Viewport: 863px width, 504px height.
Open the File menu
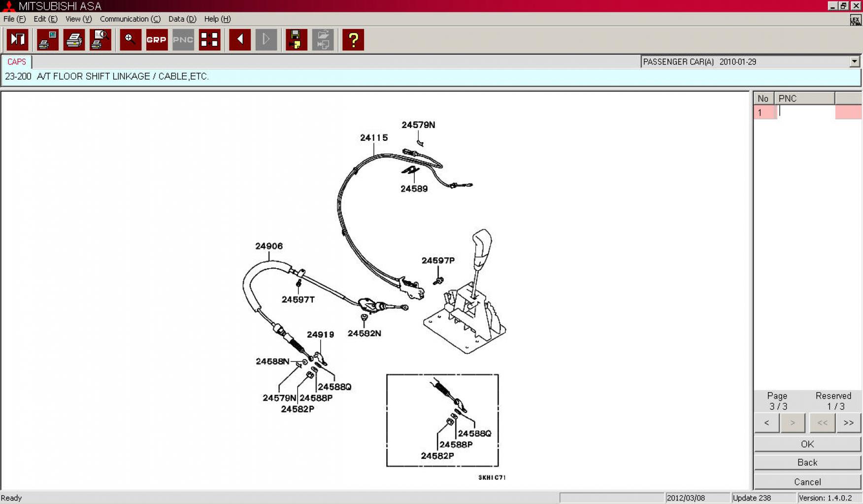pyautogui.click(x=14, y=19)
